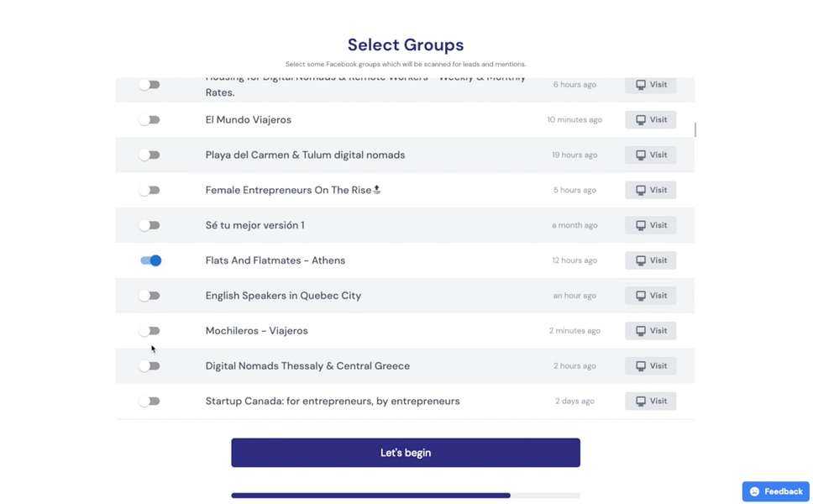This screenshot has height=504, width=813.
Task: Click the onboarding progress bar
Action: [x=405, y=496]
